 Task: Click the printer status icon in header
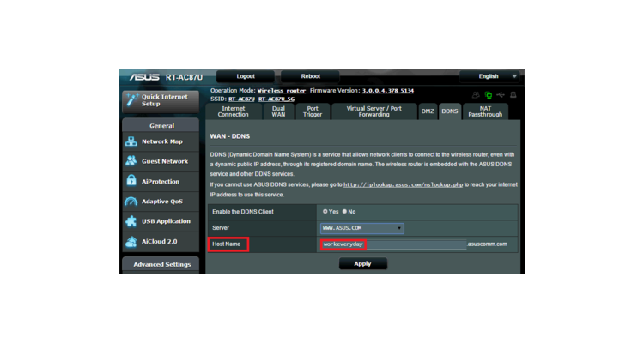513,95
